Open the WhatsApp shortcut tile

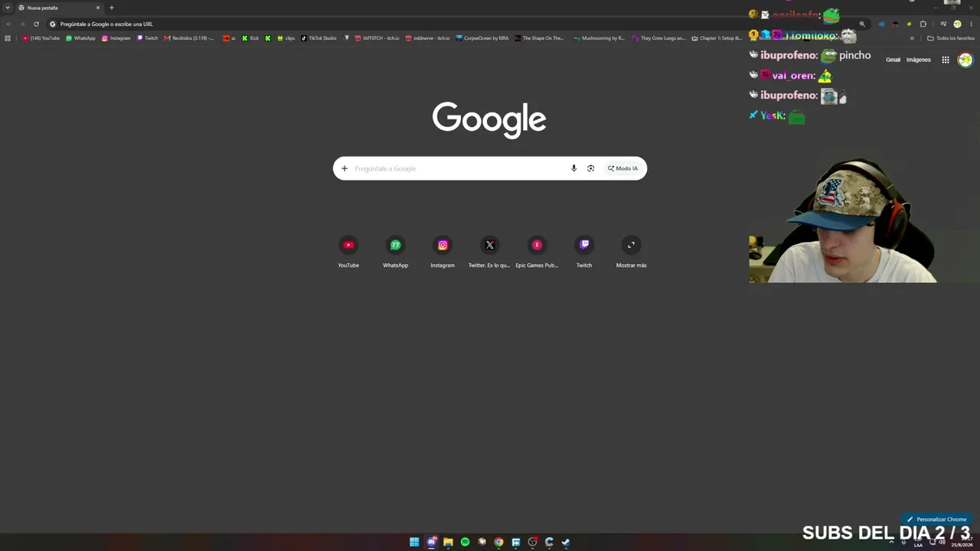(x=395, y=251)
